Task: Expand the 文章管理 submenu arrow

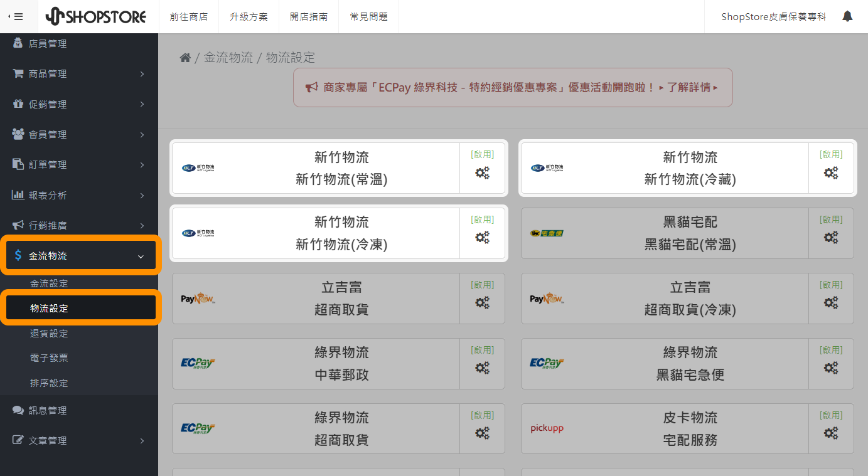Action: [x=142, y=441]
